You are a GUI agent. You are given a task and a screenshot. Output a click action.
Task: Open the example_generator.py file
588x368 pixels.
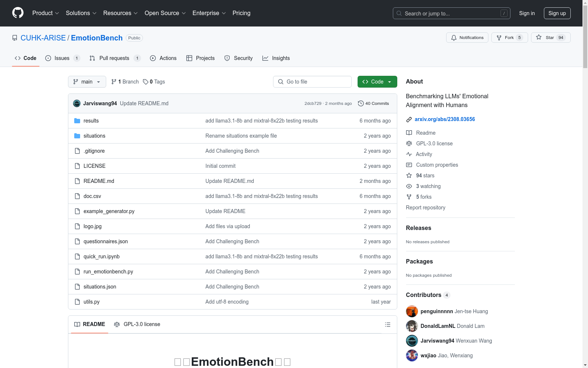(109, 211)
